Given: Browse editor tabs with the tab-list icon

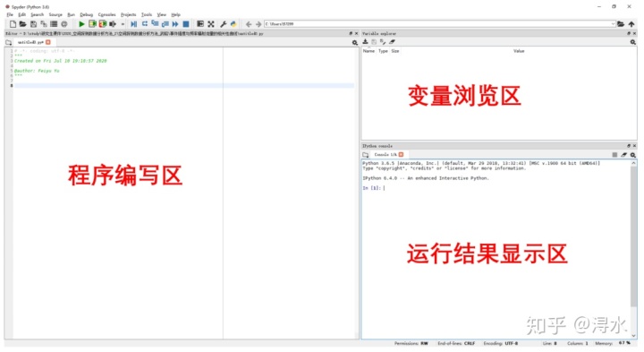Looking at the screenshot, I should click(9, 42).
